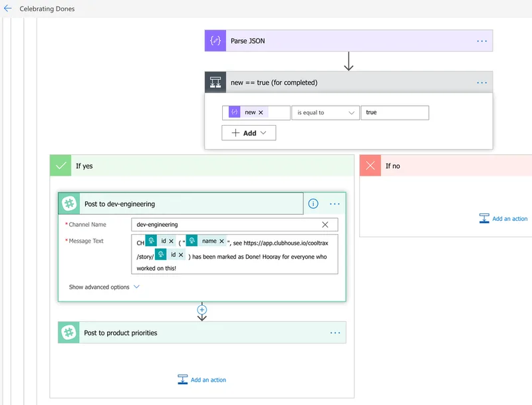Remove the 'new' token from condition

click(x=261, y=112)
